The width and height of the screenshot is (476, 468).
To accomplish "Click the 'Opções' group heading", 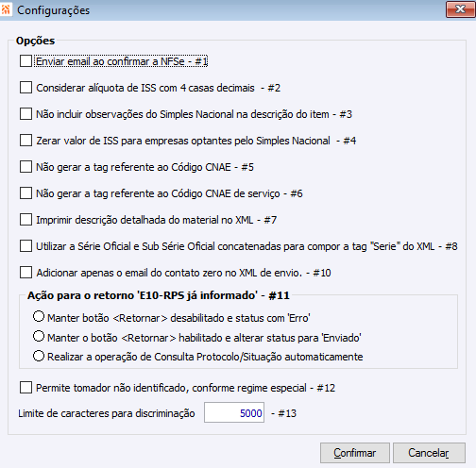I will click(x=36, y=41).
